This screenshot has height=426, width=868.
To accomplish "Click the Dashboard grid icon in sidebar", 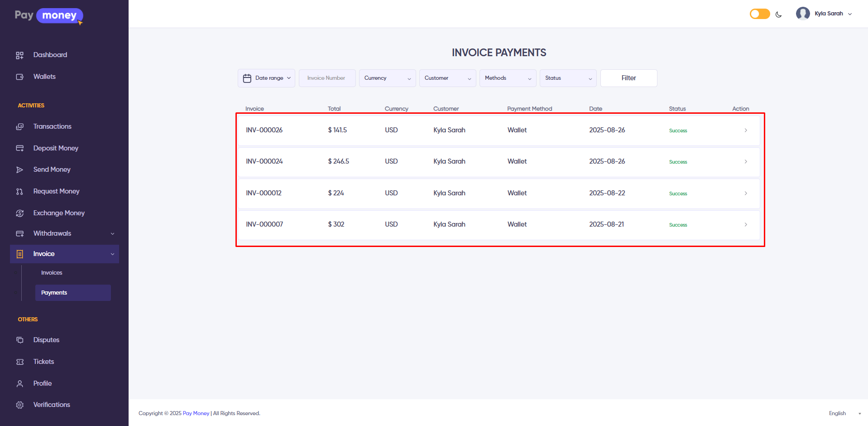I will 19,55.
